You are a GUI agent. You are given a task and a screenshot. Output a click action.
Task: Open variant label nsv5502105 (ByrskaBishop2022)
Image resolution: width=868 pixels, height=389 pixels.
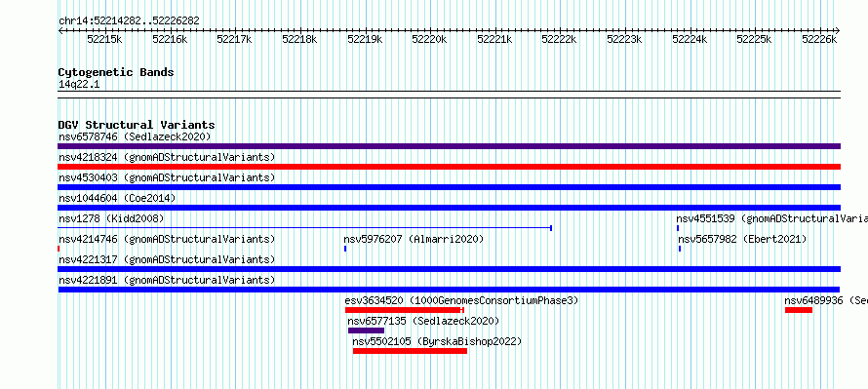click(x=437, y=341)
